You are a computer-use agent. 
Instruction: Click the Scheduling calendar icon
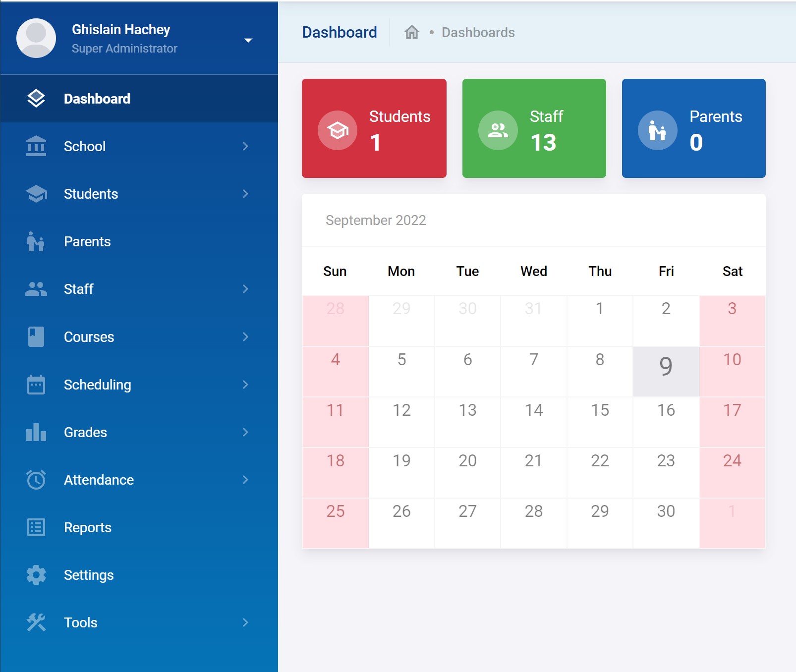tap(36, 385)
